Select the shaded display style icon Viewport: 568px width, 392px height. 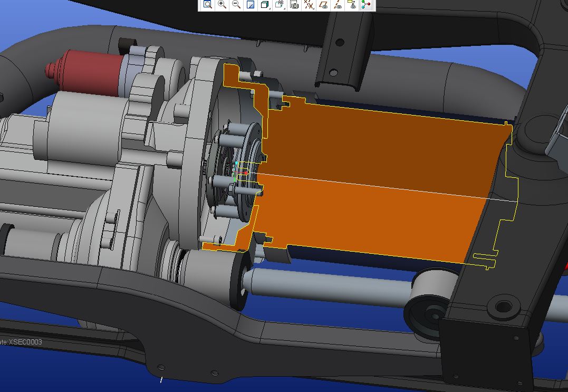[265, 5]
